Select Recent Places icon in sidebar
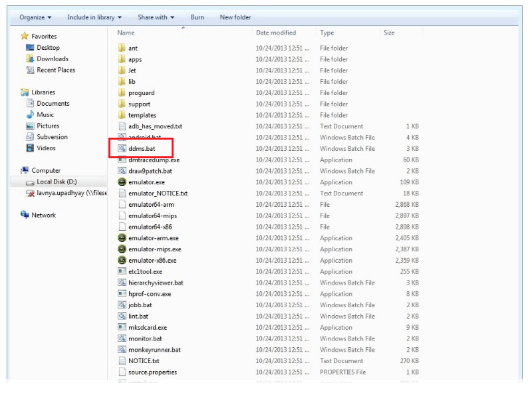Screen dimensions: 532x393 click(x=30, y=70)
